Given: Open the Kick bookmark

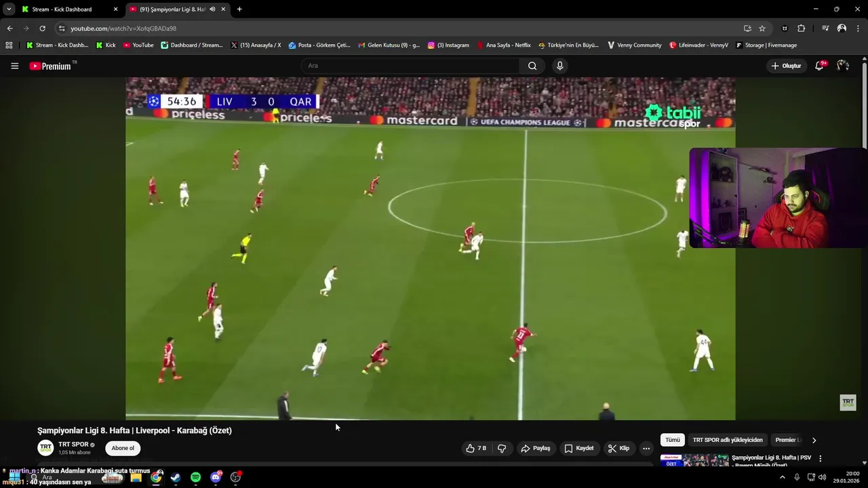Looking at the screenshot, I should (x=106, y=45).
